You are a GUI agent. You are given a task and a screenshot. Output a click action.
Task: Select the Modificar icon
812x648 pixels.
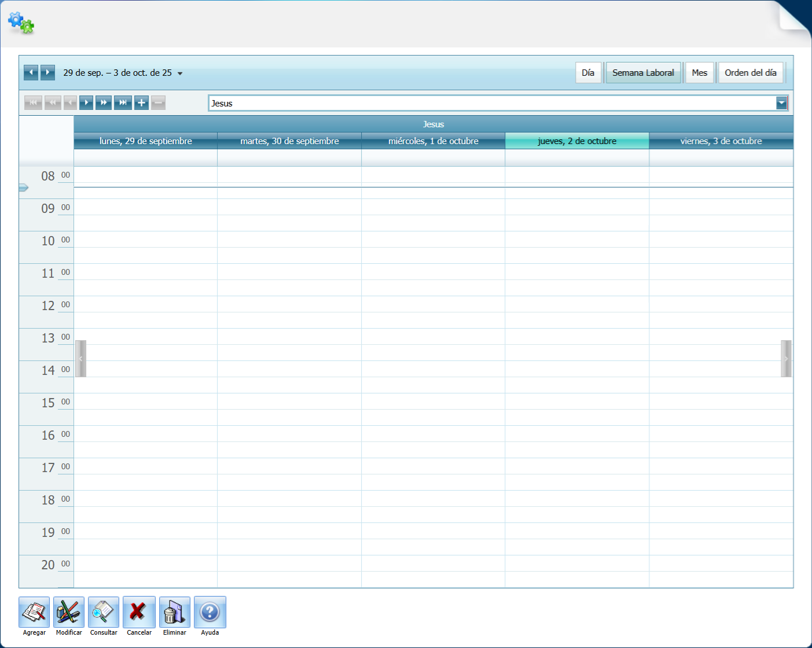point(68,612)
